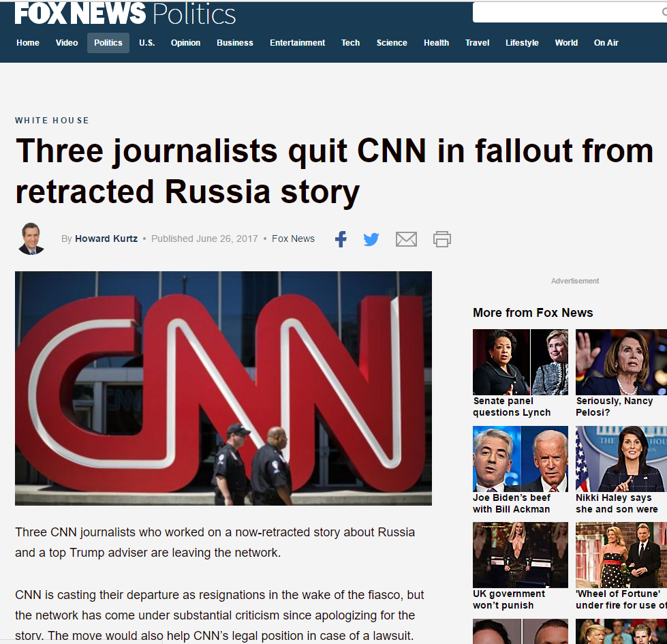The height and width of the screenshot is (644, 667).
Task: Open the Opinion section
Action: coord(185,43)
